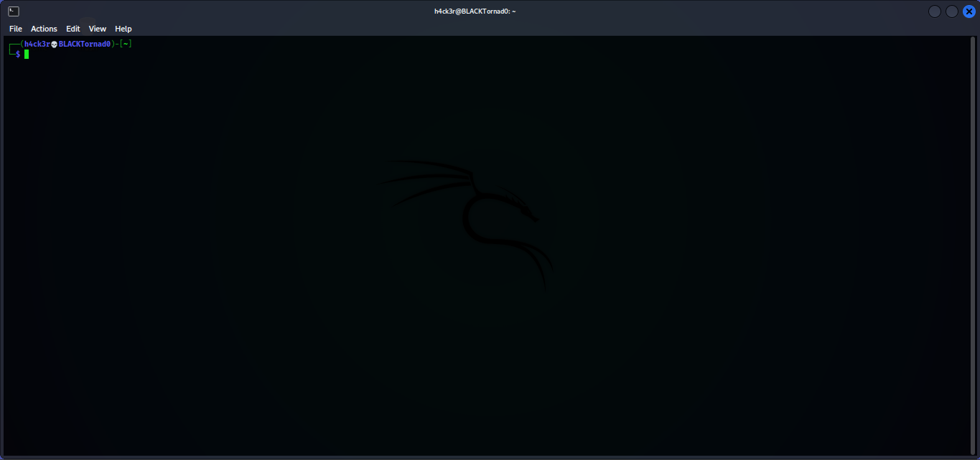This screenshot has height=460, width=980.
Task: Click the dollar sign prompt symbol
Action: [x=18, y=53]
